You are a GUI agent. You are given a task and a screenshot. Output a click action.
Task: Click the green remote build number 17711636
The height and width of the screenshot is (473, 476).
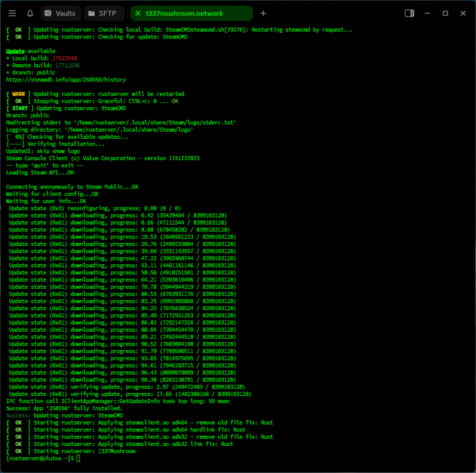pyautogui.click(x=66, y=66)
